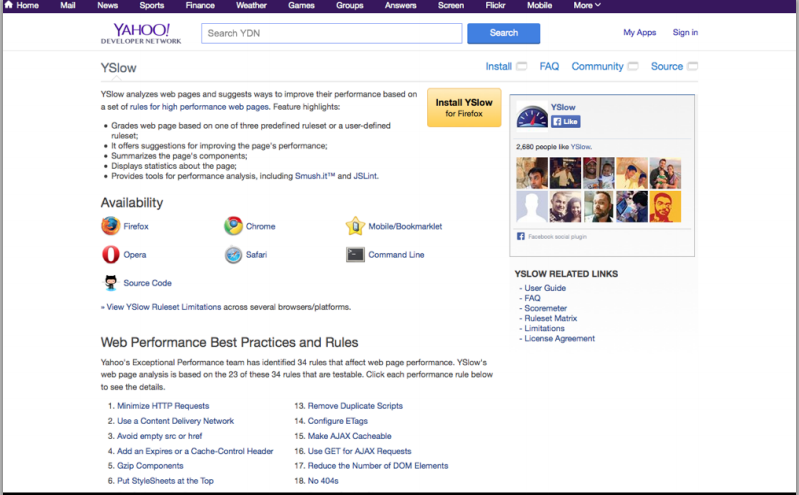799x495 pixels.
Task: Click the Install YSlow for Firefox button
Action: click(464, 108)
